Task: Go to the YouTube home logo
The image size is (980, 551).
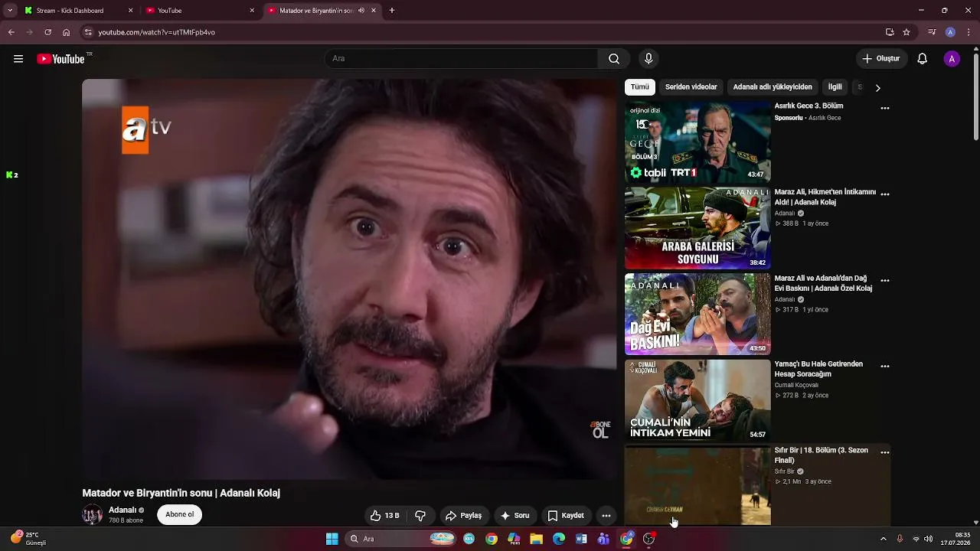Action: pos(60,59)
